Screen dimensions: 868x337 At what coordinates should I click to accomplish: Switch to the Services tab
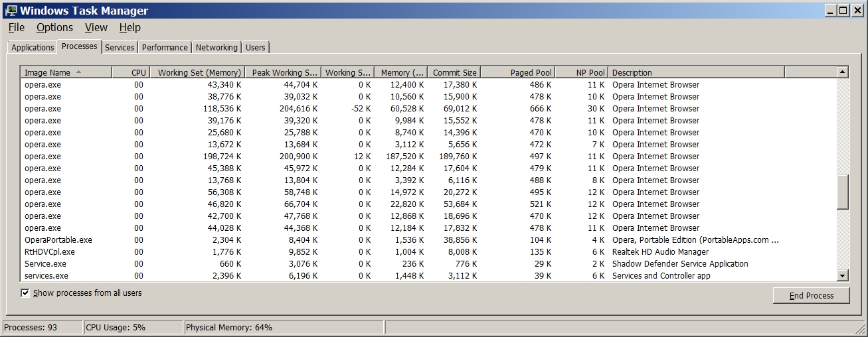[120, 48]
